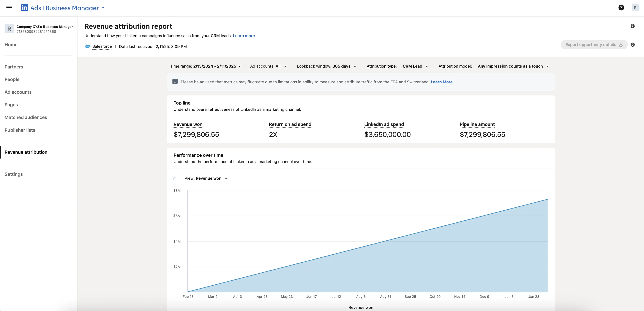This screenshot has height=311, width=644.
Task: Click the $6M y-axis label
Action: point(177,216)
